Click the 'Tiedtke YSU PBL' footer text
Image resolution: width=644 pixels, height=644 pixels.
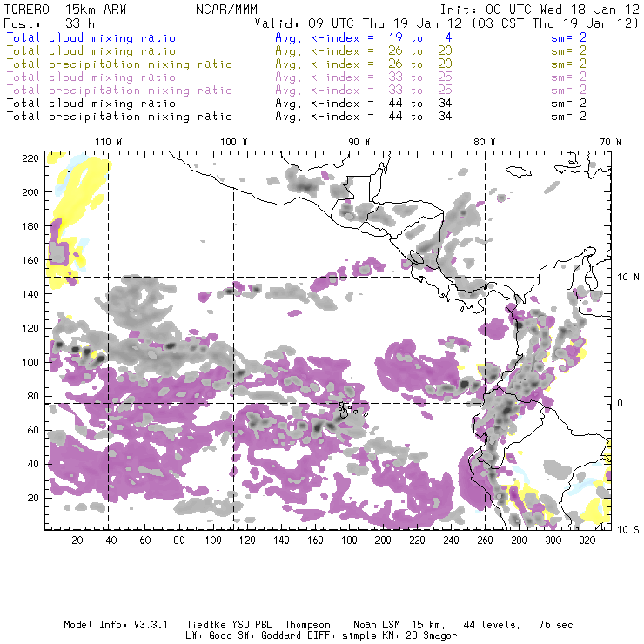click(x=229, y=625)
